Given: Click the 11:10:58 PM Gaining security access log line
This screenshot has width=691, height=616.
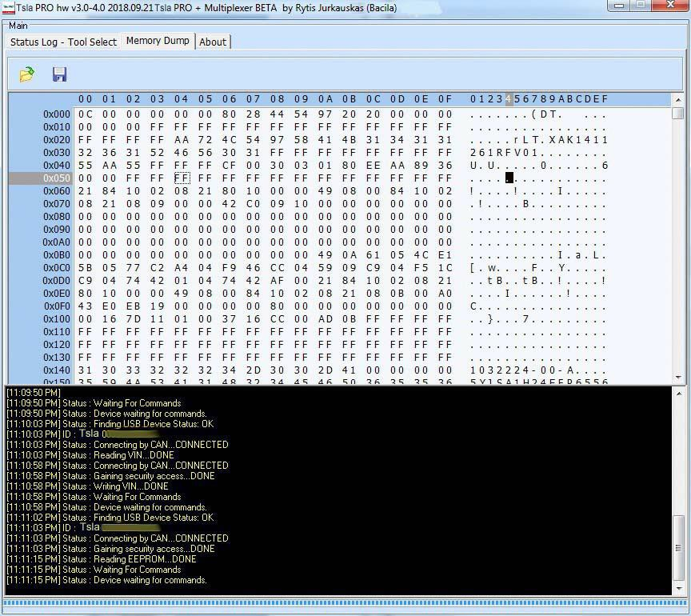Looking at the screenshot, I should point(110,476).
